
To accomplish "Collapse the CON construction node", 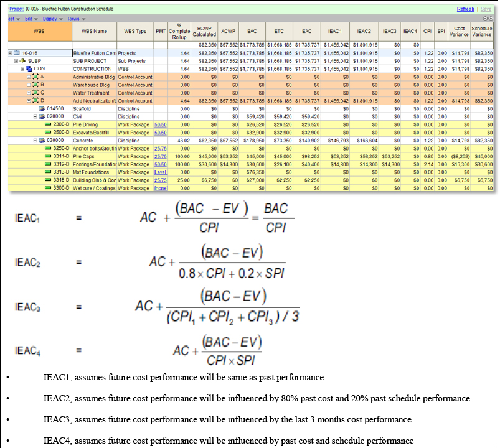I will click(x=22, y=69).
